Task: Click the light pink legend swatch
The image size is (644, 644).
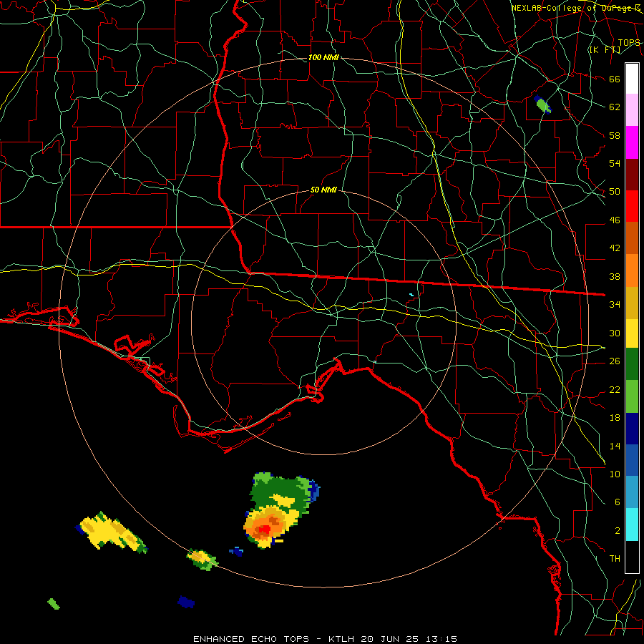Action: click(x=632, y=109)
